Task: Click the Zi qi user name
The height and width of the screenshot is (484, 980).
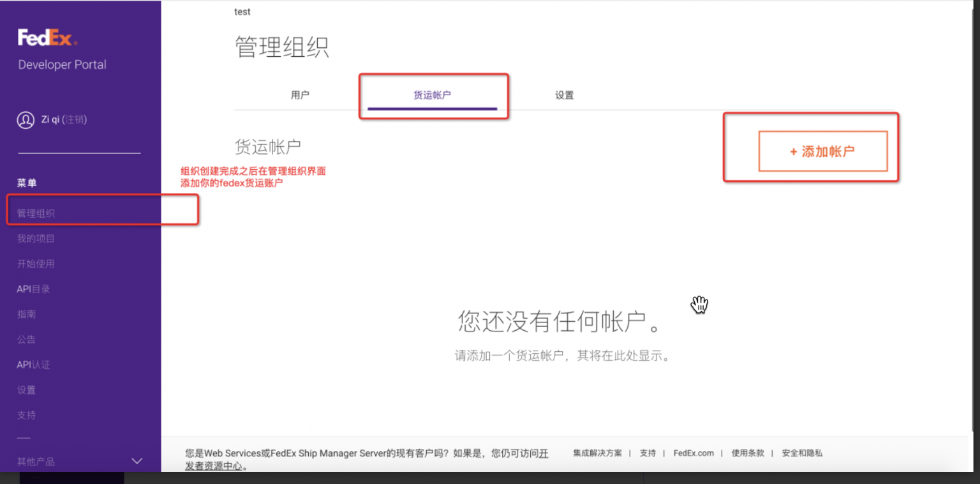Action: (x=50, y=119)
